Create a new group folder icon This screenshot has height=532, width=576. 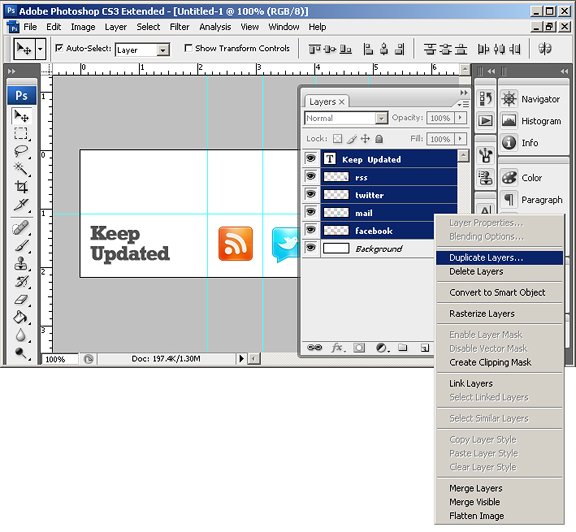(x=403, y=348)
